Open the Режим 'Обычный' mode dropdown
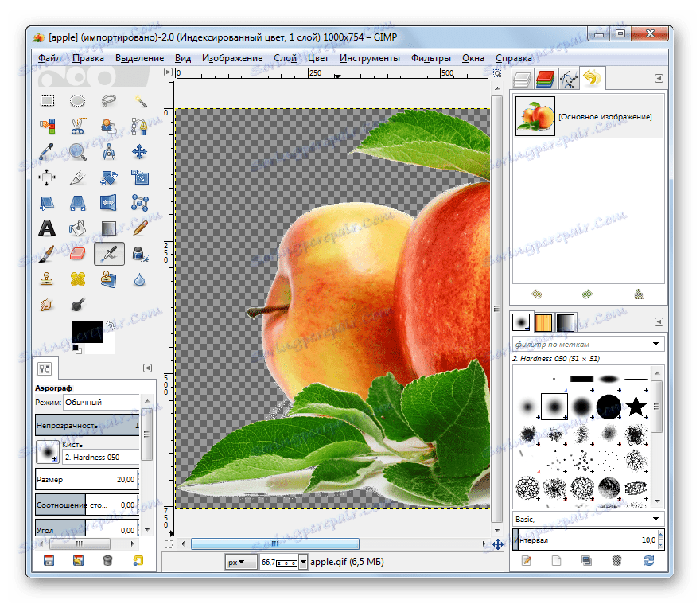The image size is (700, 604). point(99,403)
